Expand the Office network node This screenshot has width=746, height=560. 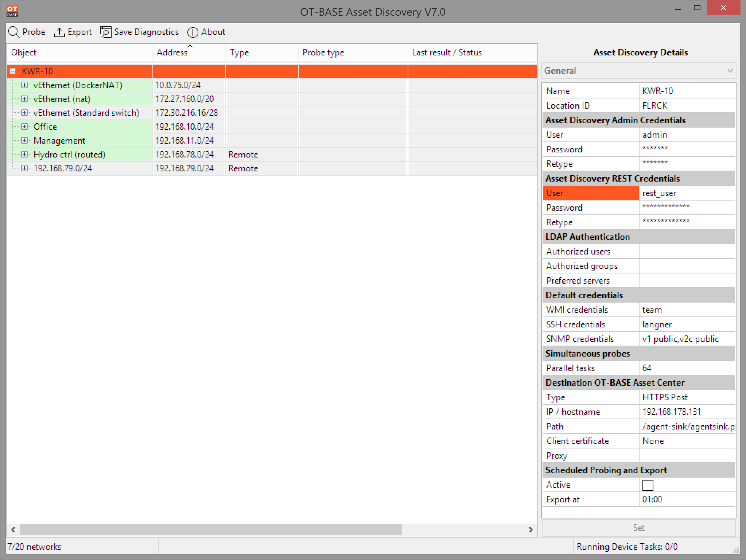24,127
